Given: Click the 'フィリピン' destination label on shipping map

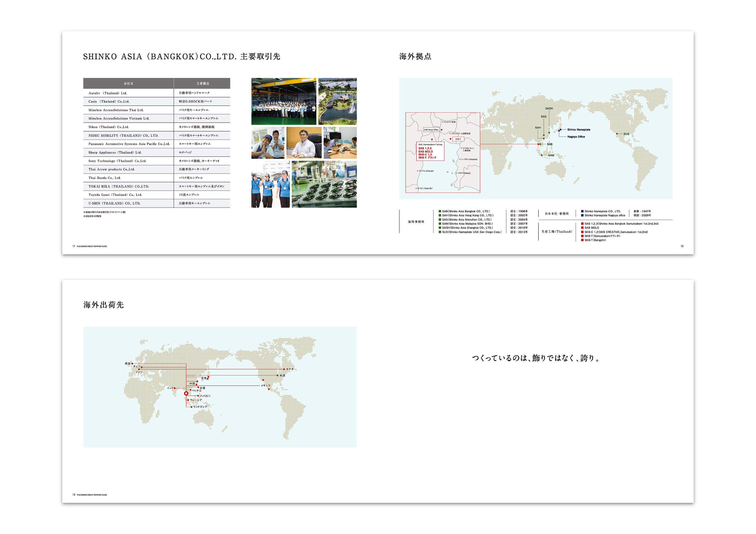Looking at the screenshot, I should (x=205, y=396).
